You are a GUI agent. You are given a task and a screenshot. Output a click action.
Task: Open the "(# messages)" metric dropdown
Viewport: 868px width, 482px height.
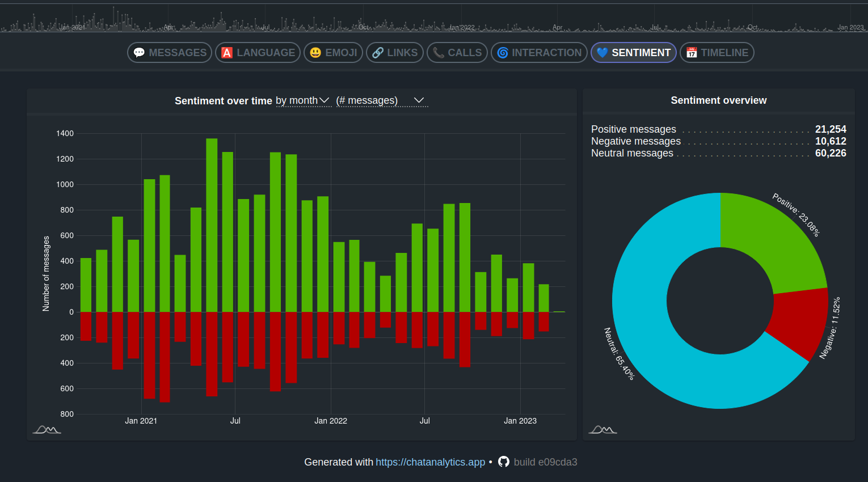[380, 100]
